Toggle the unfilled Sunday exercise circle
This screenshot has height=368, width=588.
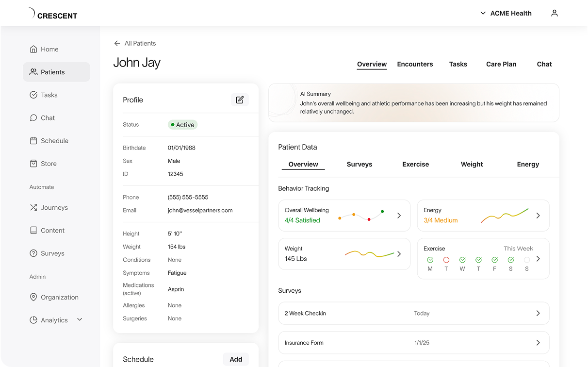coord(527,260)
